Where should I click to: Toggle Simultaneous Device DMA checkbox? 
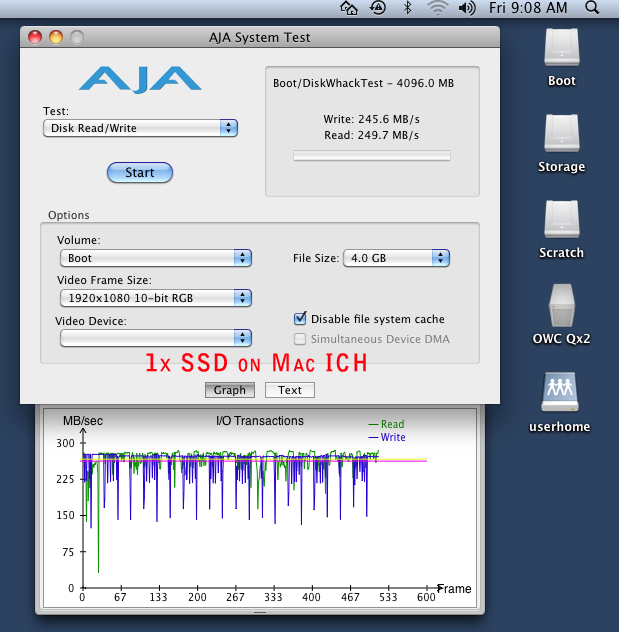click(300, 339)
